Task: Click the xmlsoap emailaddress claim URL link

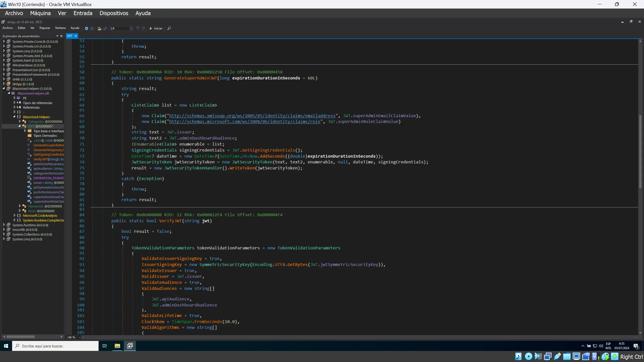Action: (x=252, y=116)
